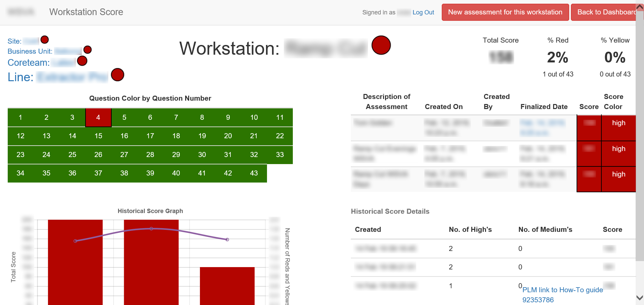Image resolution: width=644 pixels, height=305 pixels.
Task: Click the red circle next to Business Unit
Action: (x=88, y=50)
